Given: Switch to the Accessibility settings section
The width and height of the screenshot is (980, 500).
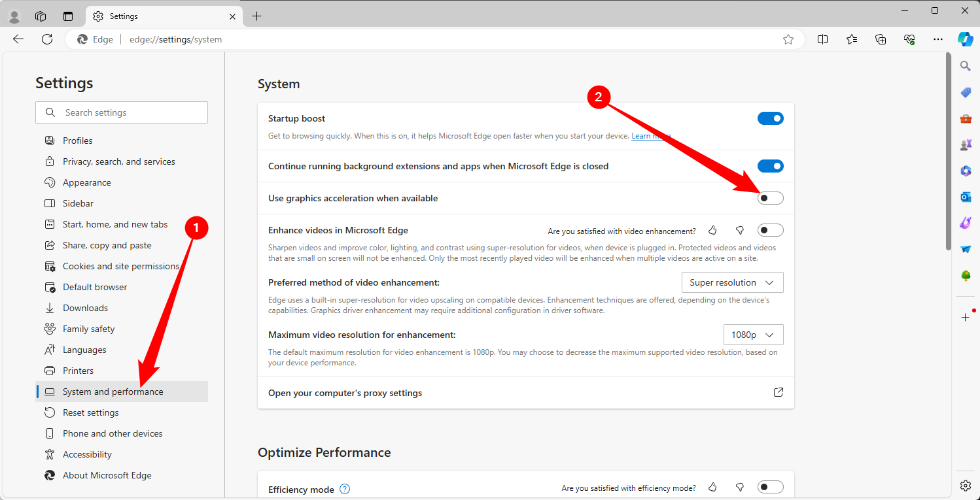Looking at the screenshot, I should [88, 454].
